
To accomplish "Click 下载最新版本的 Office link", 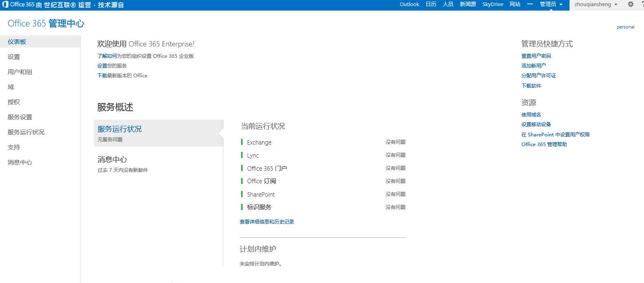I will tap(122, 76).
